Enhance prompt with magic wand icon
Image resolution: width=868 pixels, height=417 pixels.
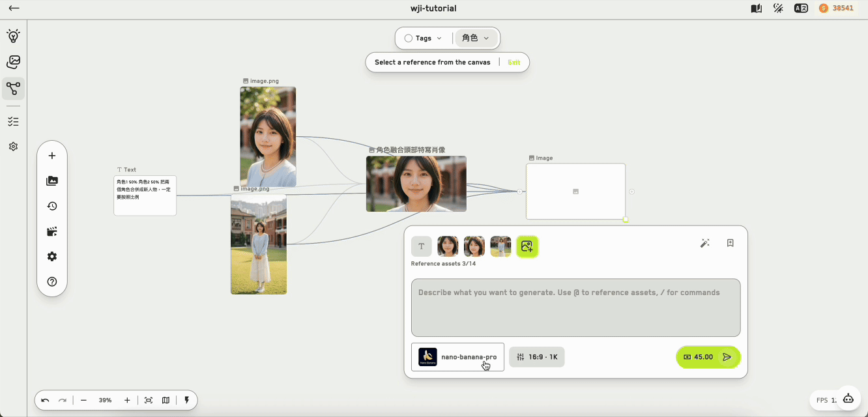pyautogui.click(x=704, y=243)
